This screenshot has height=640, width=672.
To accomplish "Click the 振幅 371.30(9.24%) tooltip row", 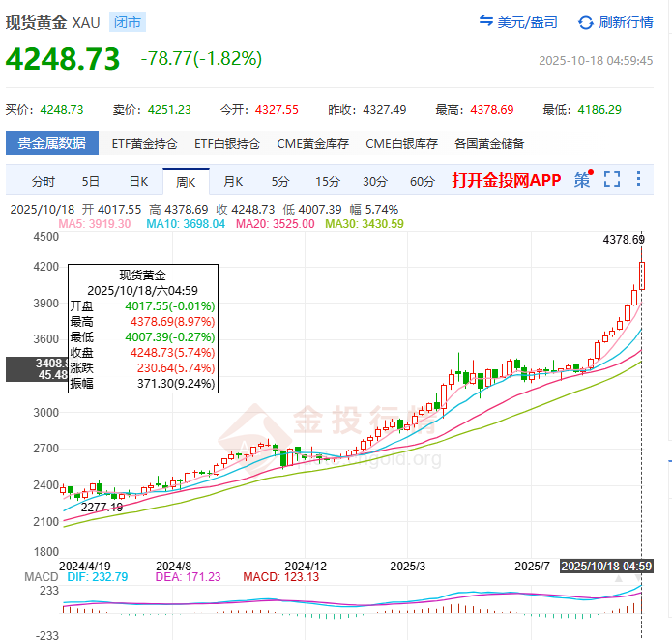I will (x=143, y=384).
